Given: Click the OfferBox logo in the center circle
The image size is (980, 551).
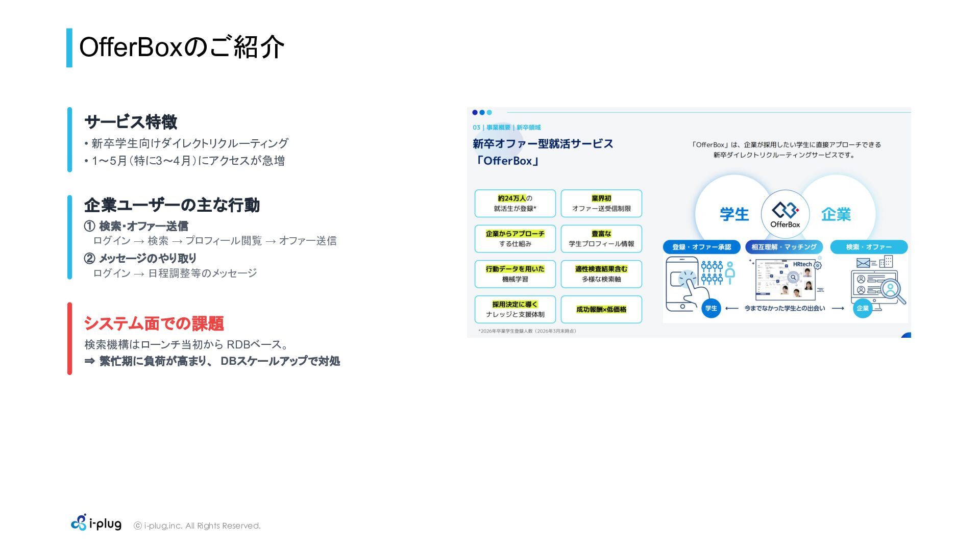Looking at the screenshot, I should click(785, 214).
